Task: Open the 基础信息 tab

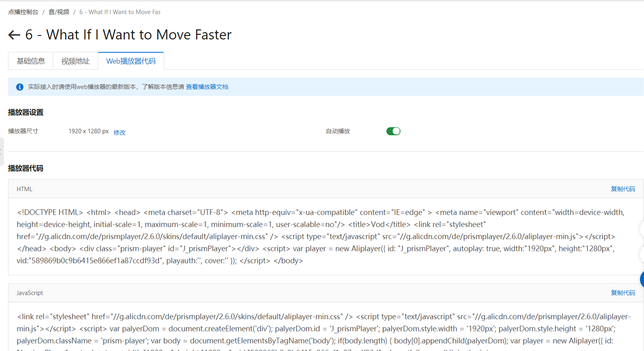Action: (x=31, y=61)
